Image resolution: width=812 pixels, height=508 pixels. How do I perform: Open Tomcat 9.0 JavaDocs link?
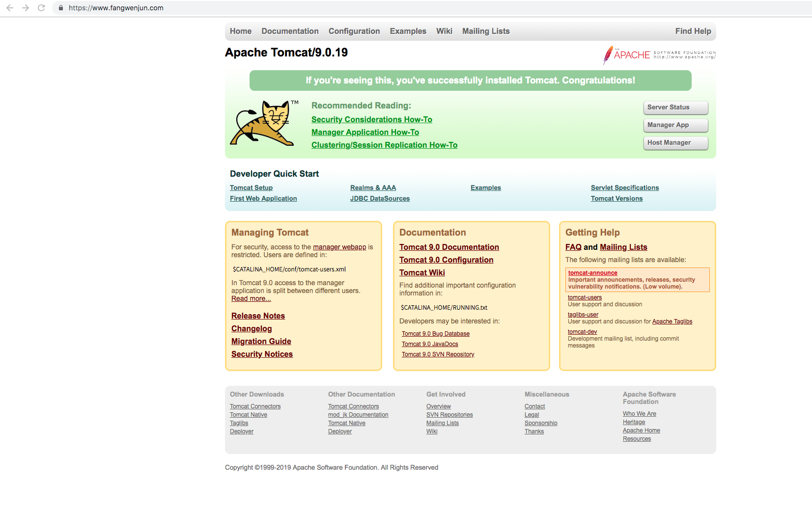(x=430, y=344)
